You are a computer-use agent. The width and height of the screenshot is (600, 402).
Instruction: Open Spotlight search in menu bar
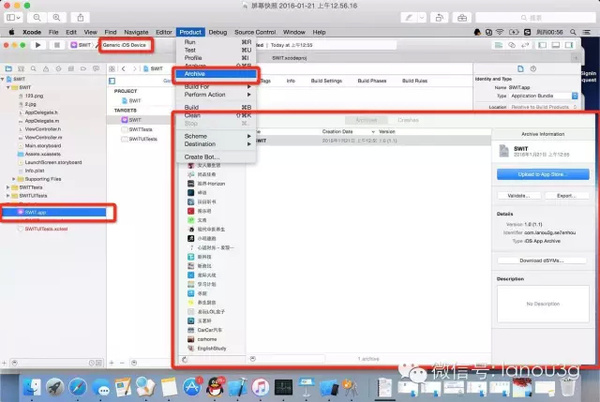pos(573,32)
